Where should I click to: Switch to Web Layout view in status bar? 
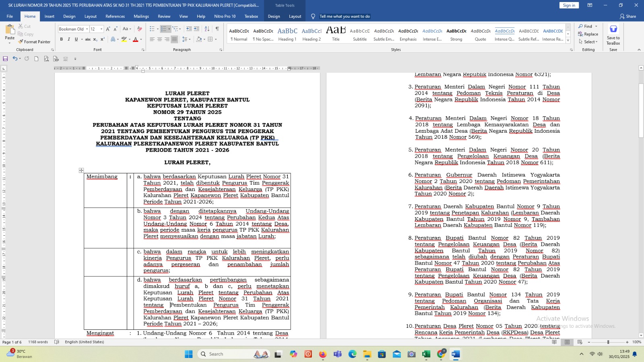pos(580,342)
